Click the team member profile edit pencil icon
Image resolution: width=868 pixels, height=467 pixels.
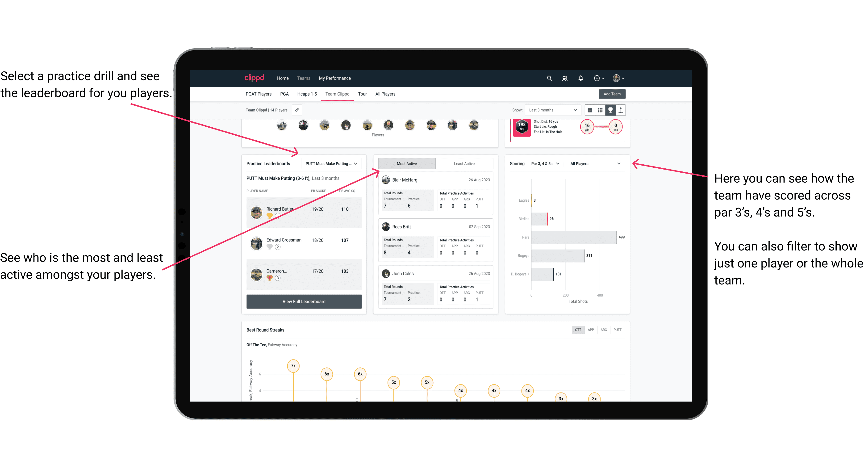pyautogui.click(x=297, y=110)
